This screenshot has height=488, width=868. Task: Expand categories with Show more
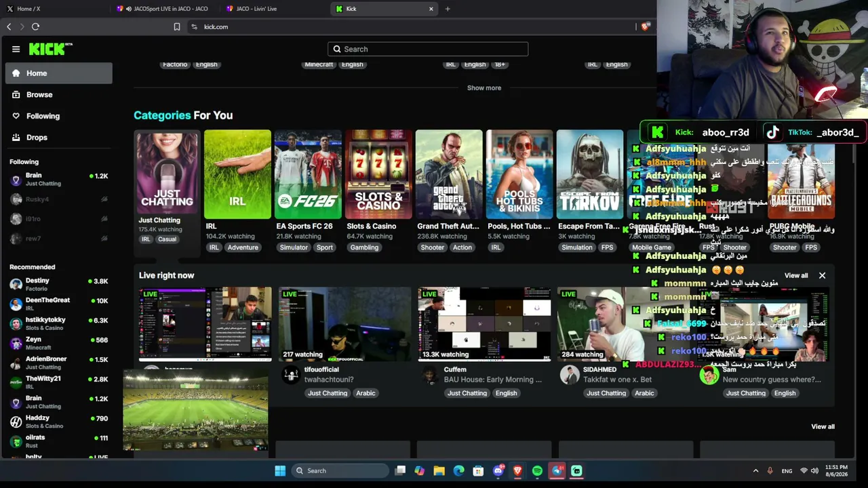point(484,88)
